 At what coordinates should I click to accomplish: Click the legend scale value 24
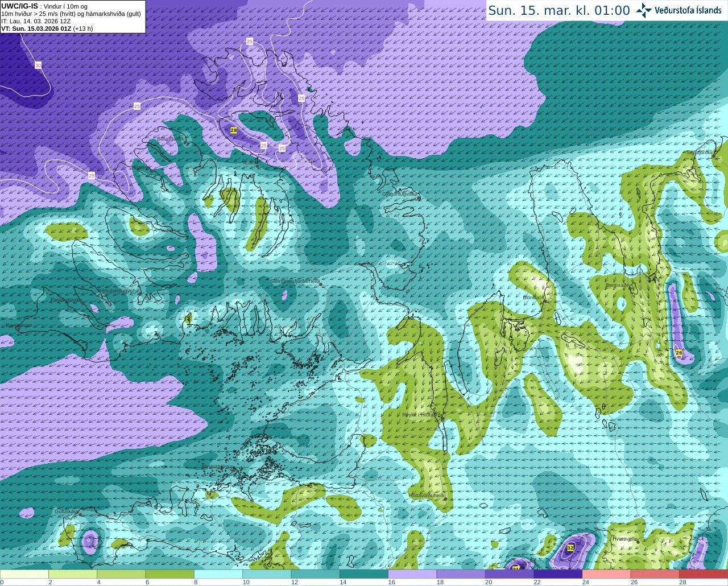tap(586, 582)
